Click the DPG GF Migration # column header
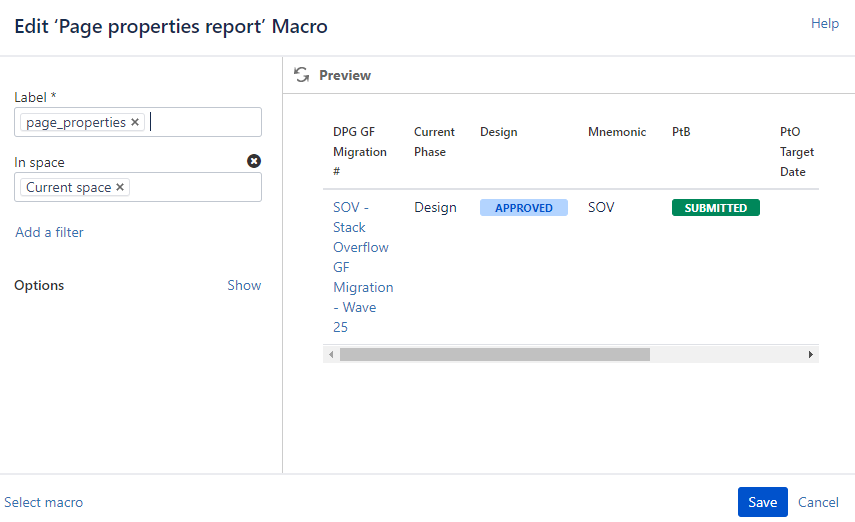Image resolution: width=855 pixels, height=522 pixels. [360, 152]
